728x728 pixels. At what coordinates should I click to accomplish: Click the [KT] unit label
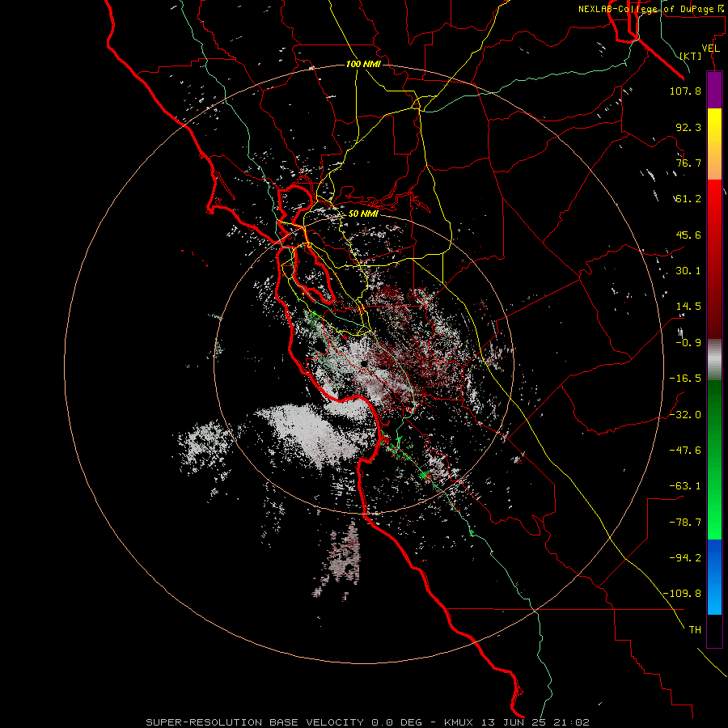(x=691, y=56)
